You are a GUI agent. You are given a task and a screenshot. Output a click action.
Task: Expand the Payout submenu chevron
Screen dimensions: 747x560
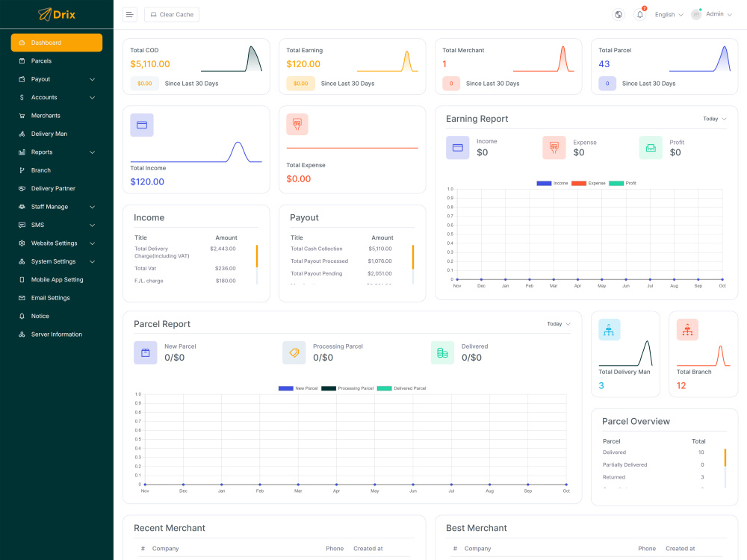pyautogui.click(x=93, y=80)
